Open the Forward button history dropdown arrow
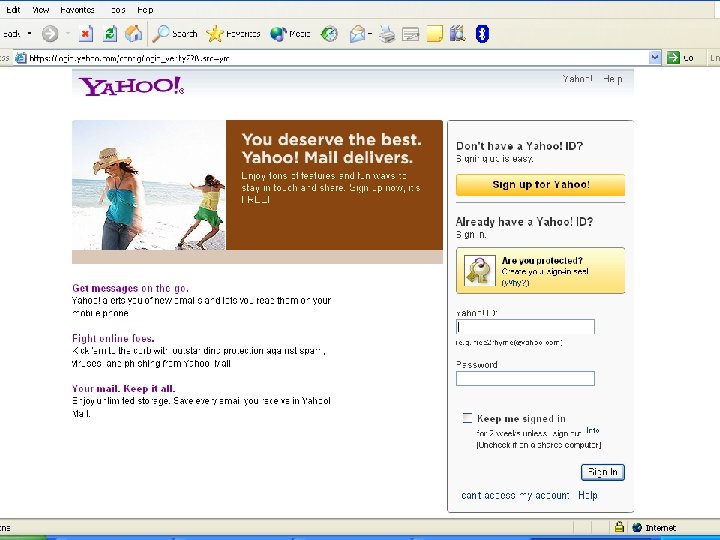Viewport: 720px width, 540px height. click(68, 34)
